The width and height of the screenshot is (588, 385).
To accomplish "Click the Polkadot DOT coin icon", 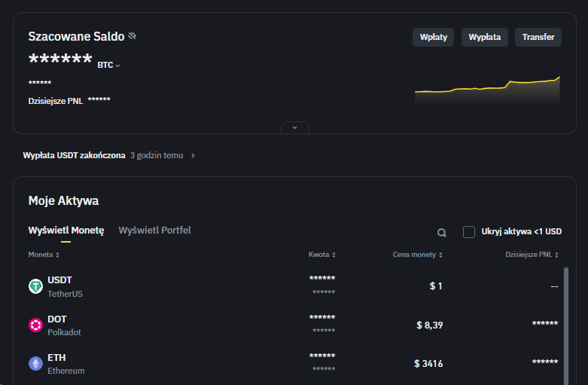I will click(x=35, y=325).
